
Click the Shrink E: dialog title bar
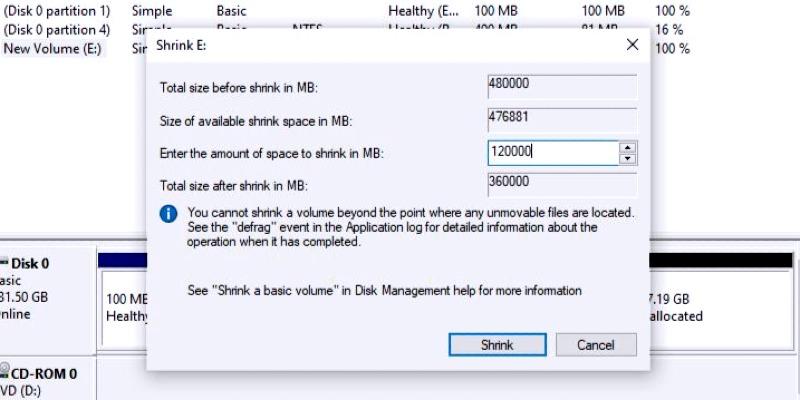coord(380,45)
